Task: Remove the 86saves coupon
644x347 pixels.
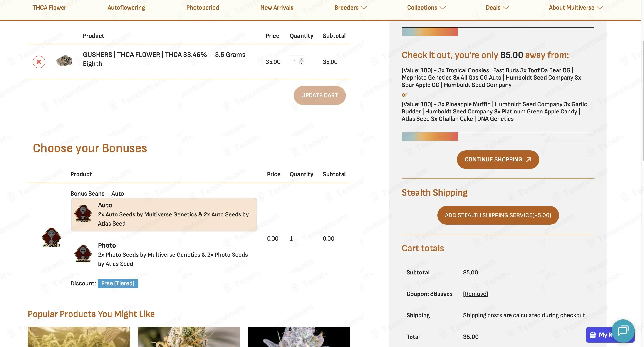Action: pyautogui.click(x=475, y=294)
